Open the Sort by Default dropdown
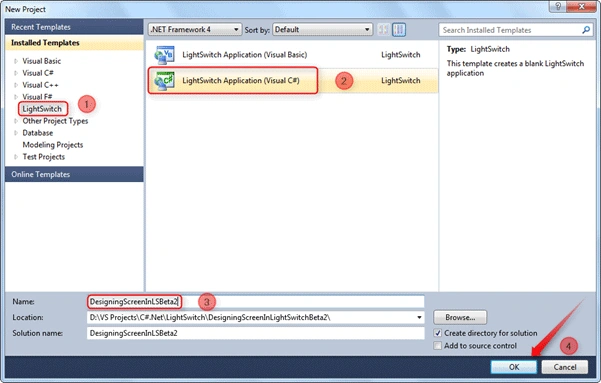 point(322,30)
